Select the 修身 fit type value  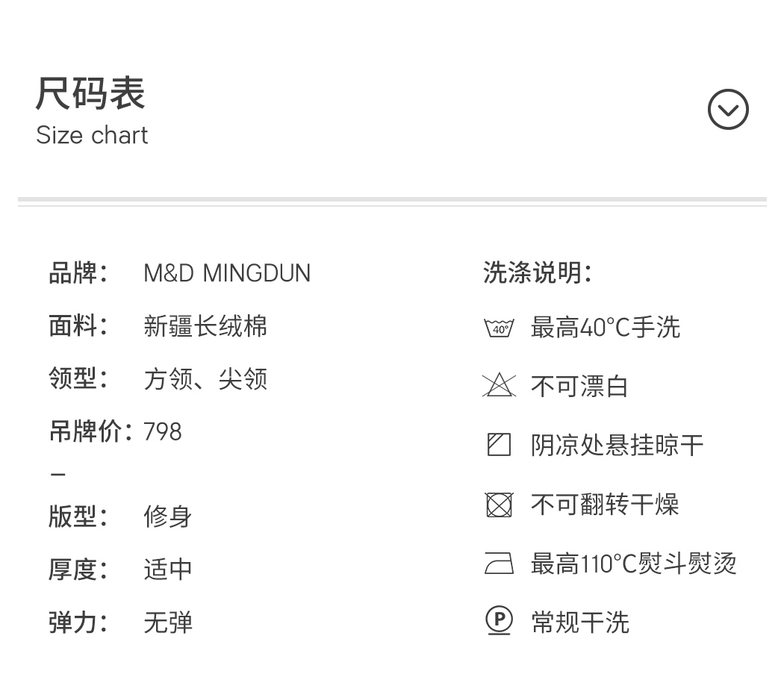[168, 516]
